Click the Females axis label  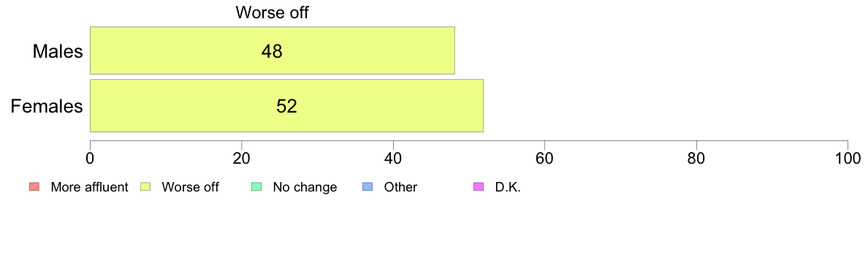pos(47,106)
